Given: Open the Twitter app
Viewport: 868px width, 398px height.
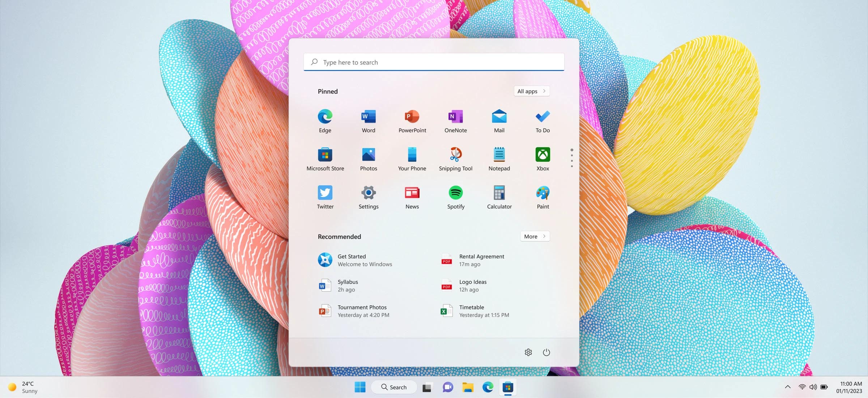Looking at the screenshot, I should [325, 197].
